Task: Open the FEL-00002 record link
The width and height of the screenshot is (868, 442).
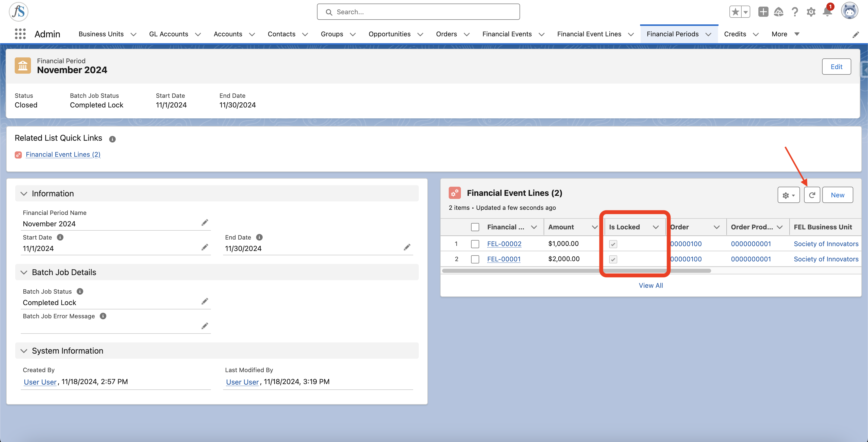Action: pyautogui.click(x=504, y=244)
